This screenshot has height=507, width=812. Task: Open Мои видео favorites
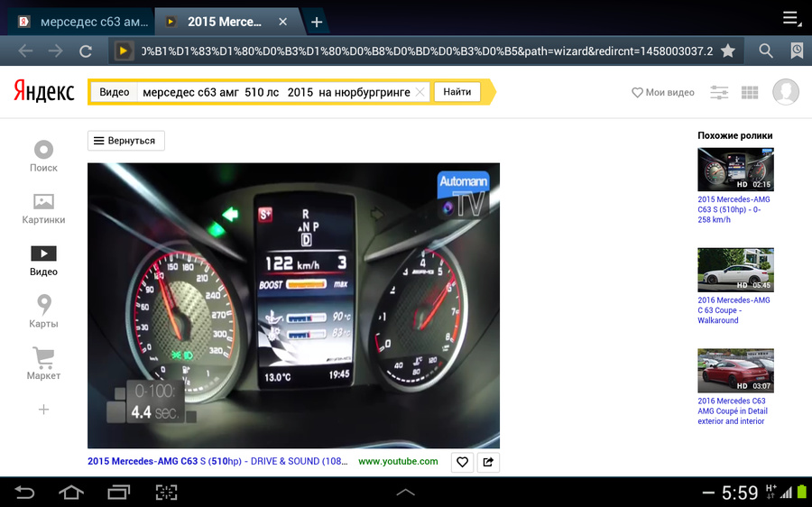tap(663, 92)
